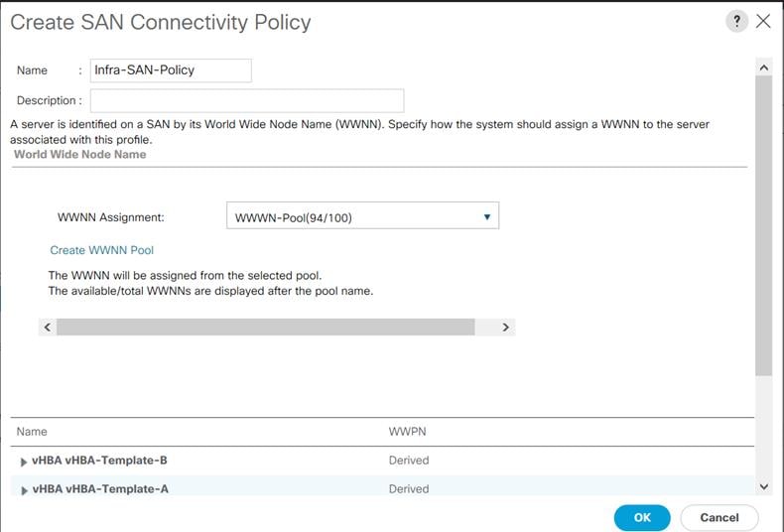Click the horizontal scrollbar left arrow
The image size is (784, 532).
click(x=48, y=327)
